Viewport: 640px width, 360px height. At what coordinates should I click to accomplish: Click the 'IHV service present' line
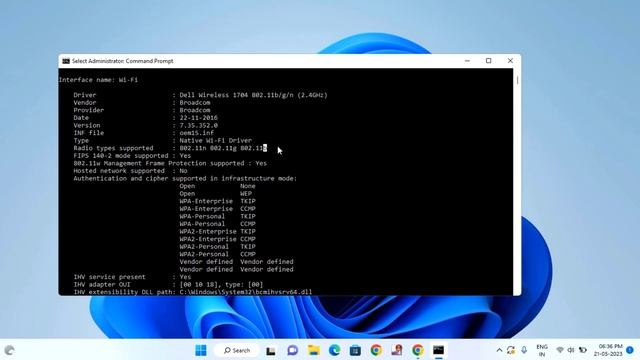[x=132, y=277]
